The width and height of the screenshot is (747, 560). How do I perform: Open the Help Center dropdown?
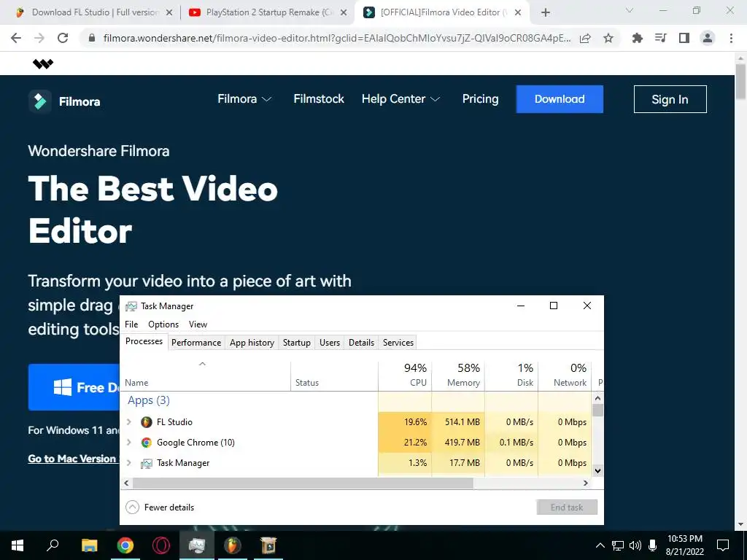[400, 99]
